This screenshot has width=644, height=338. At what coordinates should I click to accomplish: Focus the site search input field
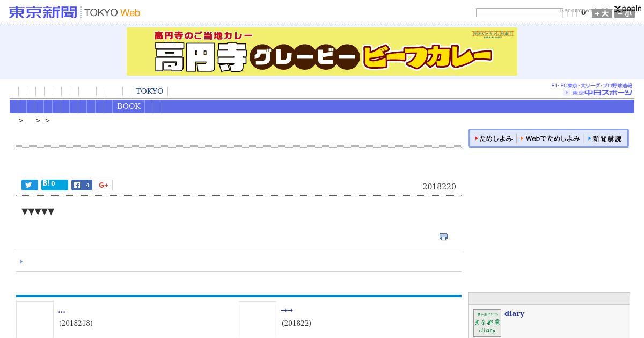pyautogui.click(x=518, y=13)
